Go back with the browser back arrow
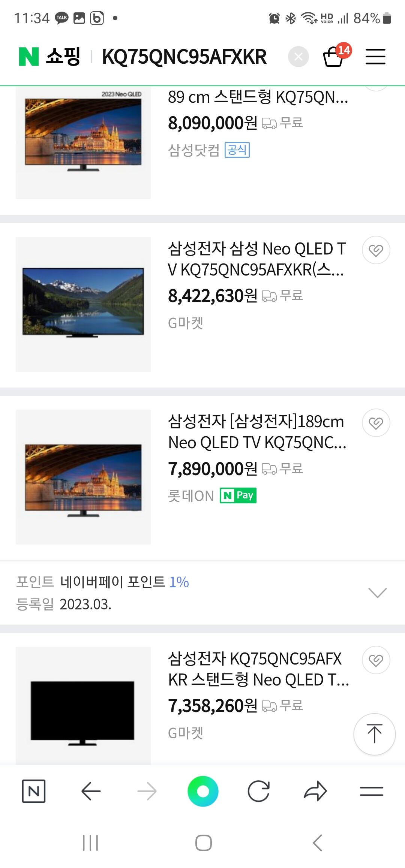The height and width of the screenshot is (868, 405). pos(91,791)
